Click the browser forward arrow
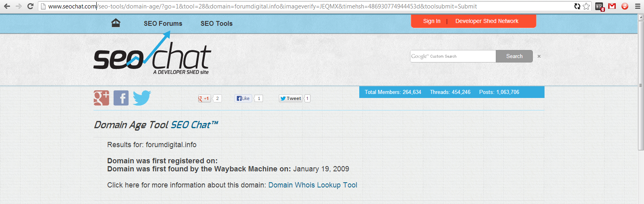This screenshot has height=204, width=644. [x=19, y=6]
